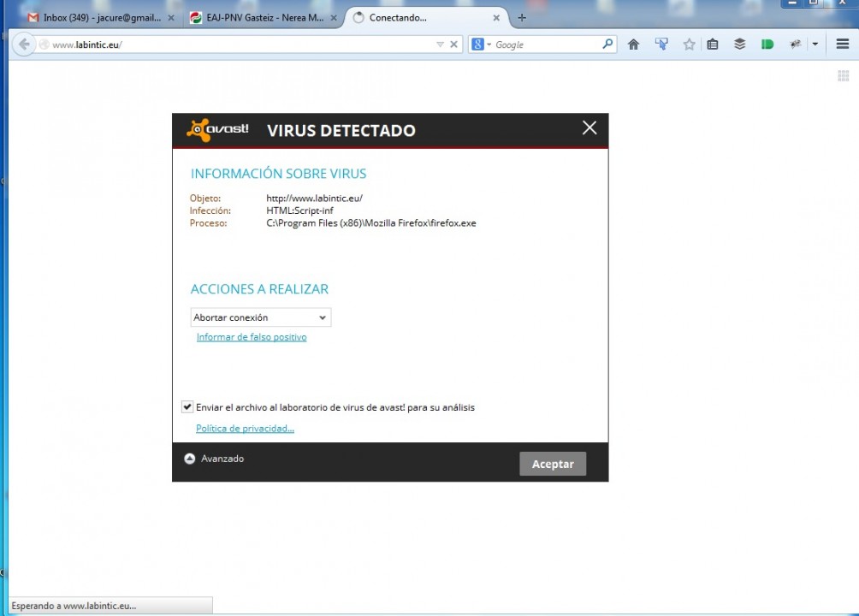859x616 pixels.
Task: Click the Aceptar button
Action: point(553,464)
